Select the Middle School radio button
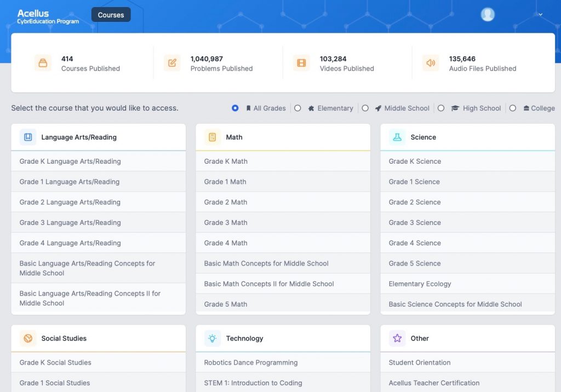This screenshot has height=392, width=561. pyautogui.click(x=365, y=108)
